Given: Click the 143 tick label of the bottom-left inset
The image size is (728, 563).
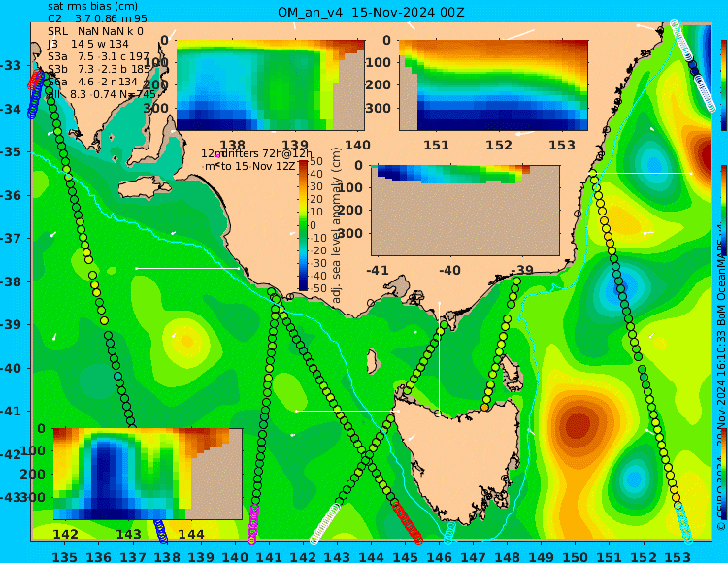Looking at the screenshot, I should 128,534.
